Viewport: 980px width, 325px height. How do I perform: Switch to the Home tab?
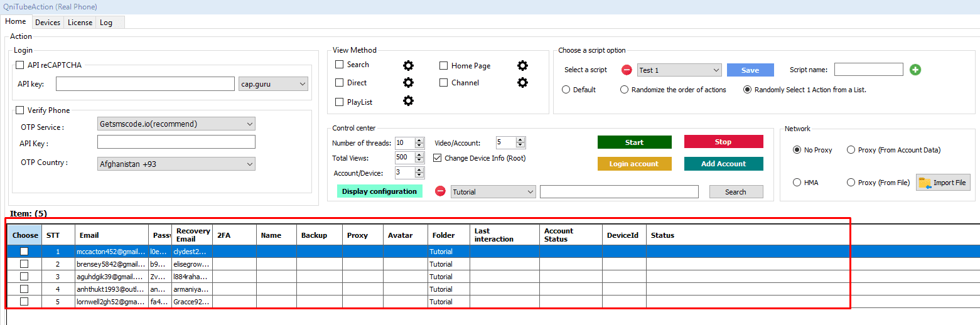click(x=16, y=21)
